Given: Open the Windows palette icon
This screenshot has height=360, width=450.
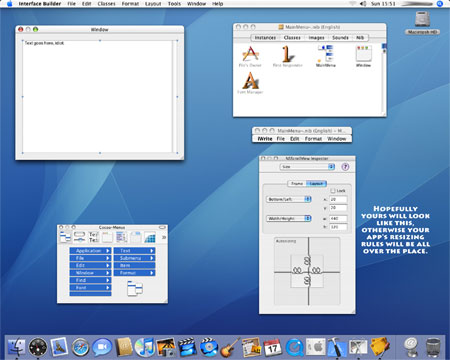Looking at the screenshot, I should (107, 237).
